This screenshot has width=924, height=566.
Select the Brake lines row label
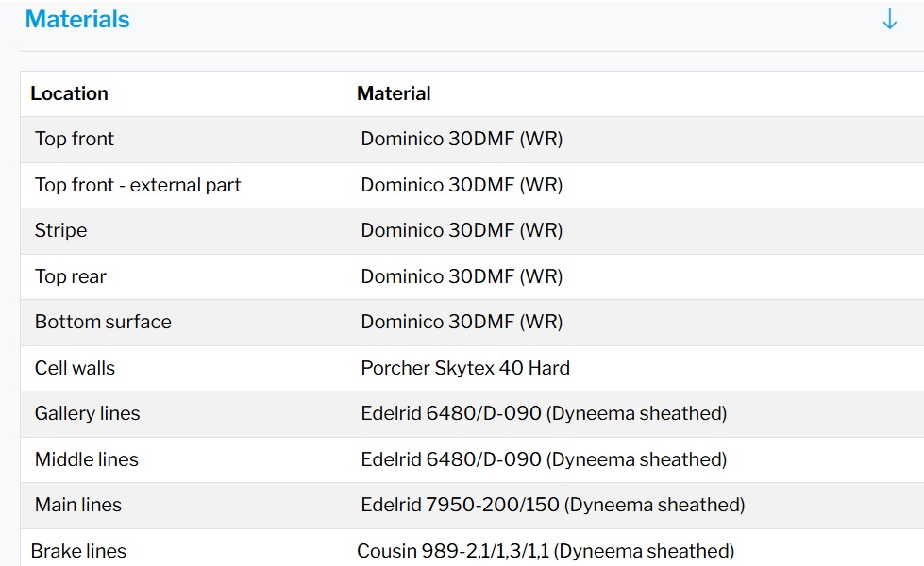pos(78,551)
